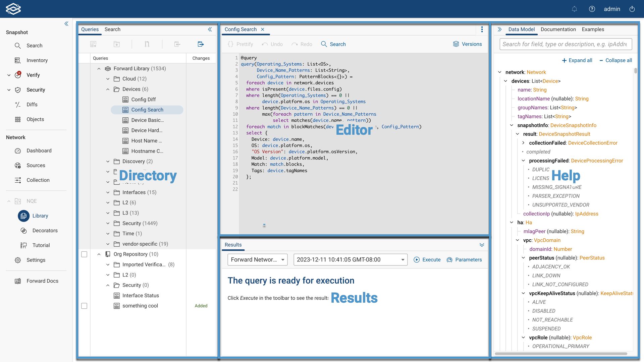Collapse the left navigation sidebar

point(66,23)
